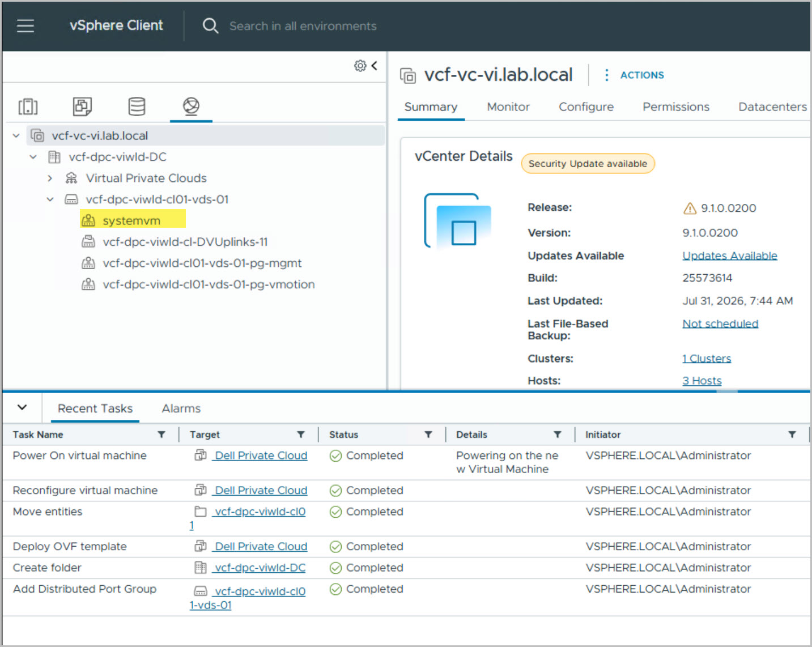Screen dimensions: 812x647
Task: Click the VM icon in Power On task target
Action: [201, 455]
